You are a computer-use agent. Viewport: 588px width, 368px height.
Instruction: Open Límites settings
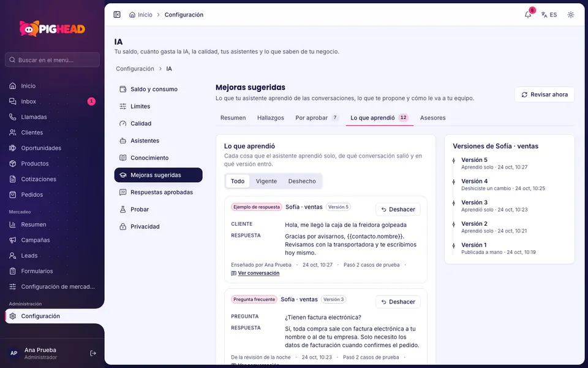158,106
